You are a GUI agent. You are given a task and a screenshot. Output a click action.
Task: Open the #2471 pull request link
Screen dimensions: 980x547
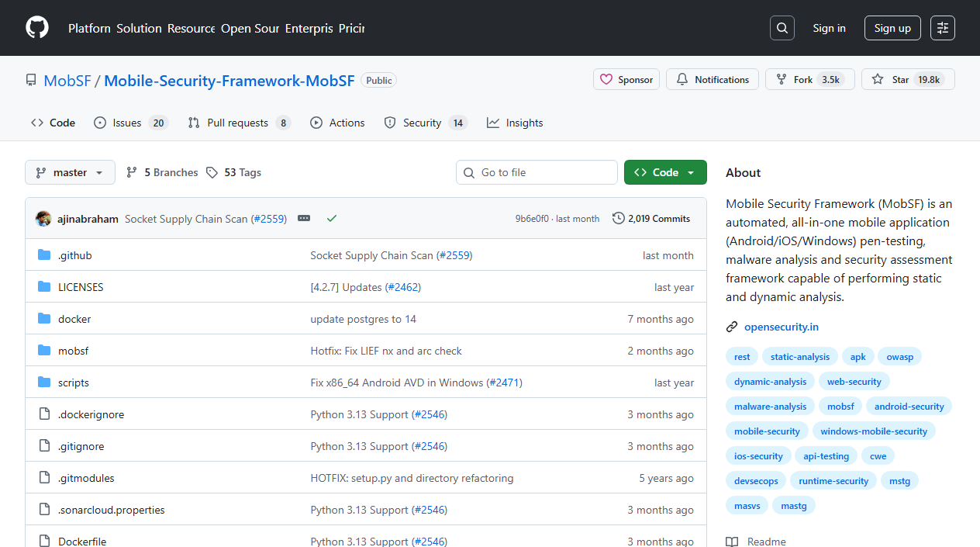pyautogui.click(x=505, y=383)
